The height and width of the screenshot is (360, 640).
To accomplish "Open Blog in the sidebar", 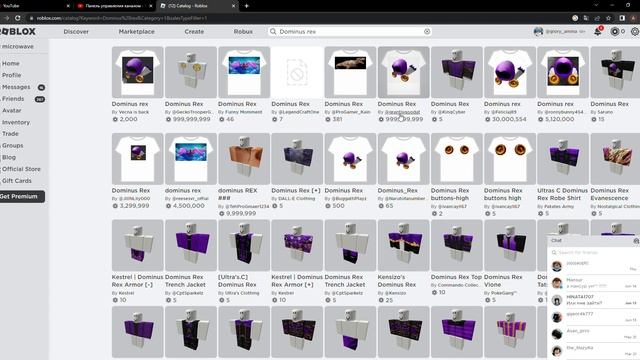I will 9,157.
